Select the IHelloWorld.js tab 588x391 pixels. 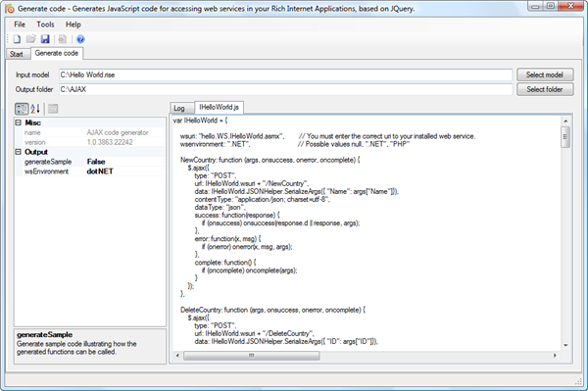click(x=219, y=107)
